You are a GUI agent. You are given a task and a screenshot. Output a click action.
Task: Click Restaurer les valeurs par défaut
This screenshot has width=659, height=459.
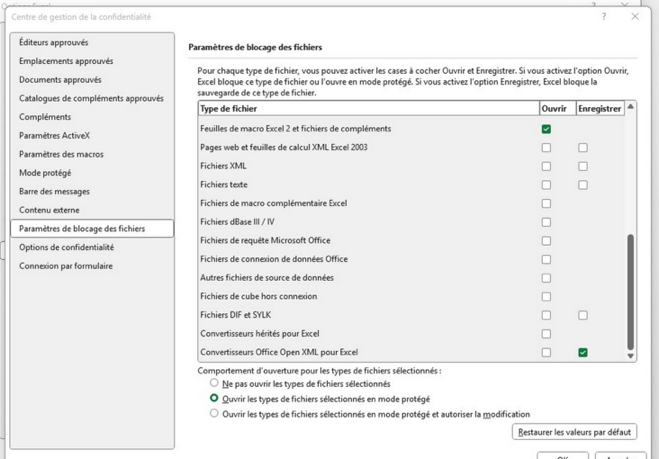[574, 432]
